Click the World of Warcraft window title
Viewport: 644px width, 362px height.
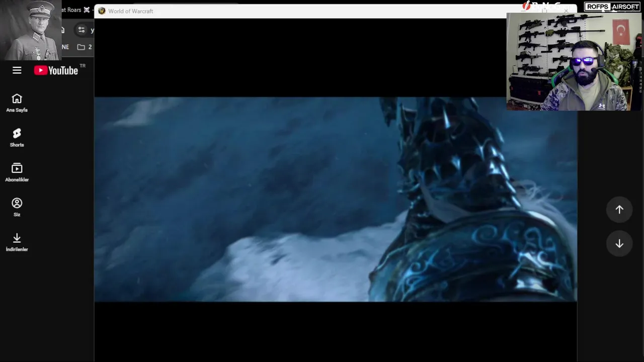130,11
